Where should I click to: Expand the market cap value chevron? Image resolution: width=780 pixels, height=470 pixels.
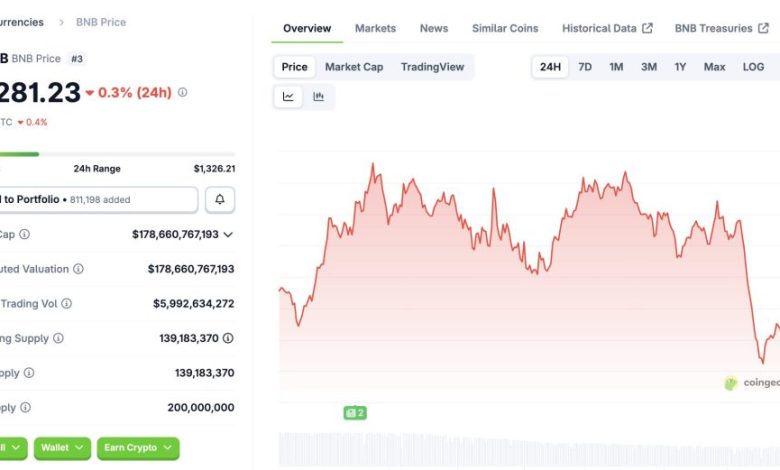[228, 234]
